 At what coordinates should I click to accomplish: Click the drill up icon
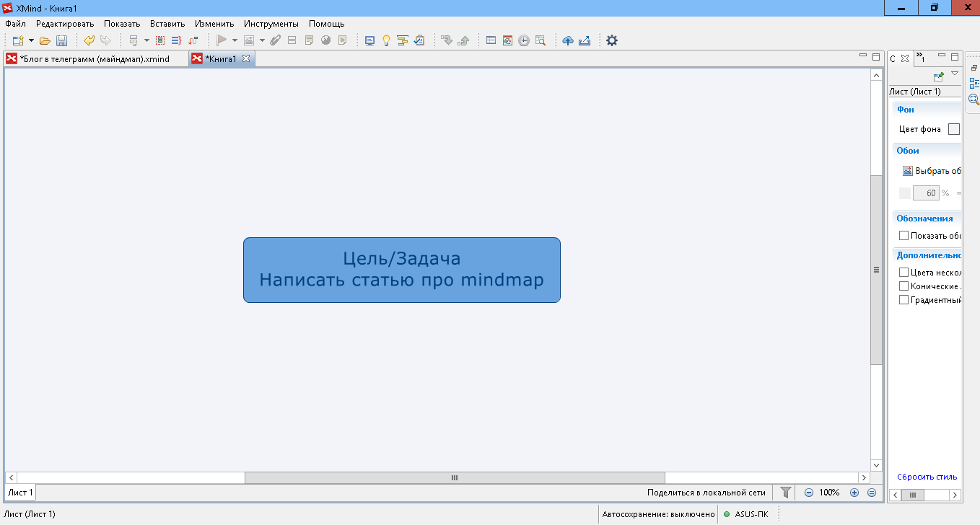(x=463, y=40)
